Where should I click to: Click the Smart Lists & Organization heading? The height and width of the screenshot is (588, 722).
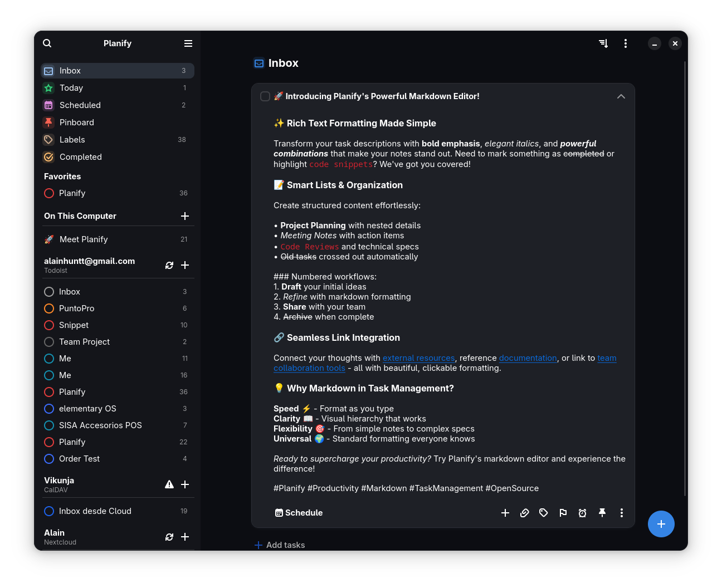338,185
